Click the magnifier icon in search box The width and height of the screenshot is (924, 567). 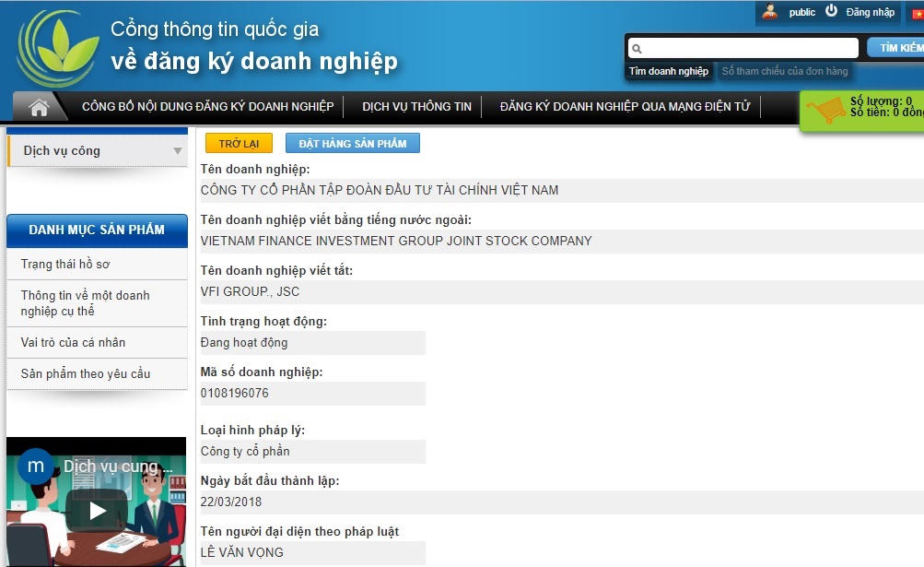tap(637, 49)
